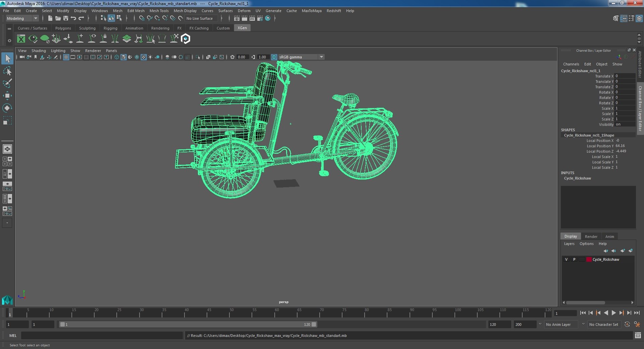Click the four pane layout icon

point(7,161)
